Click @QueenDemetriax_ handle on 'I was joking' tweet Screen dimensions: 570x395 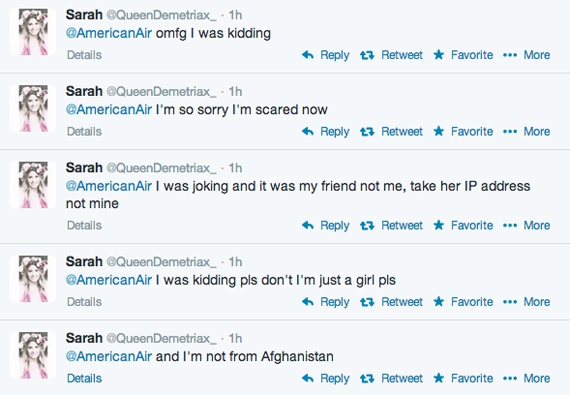click(x=161, y=168)
